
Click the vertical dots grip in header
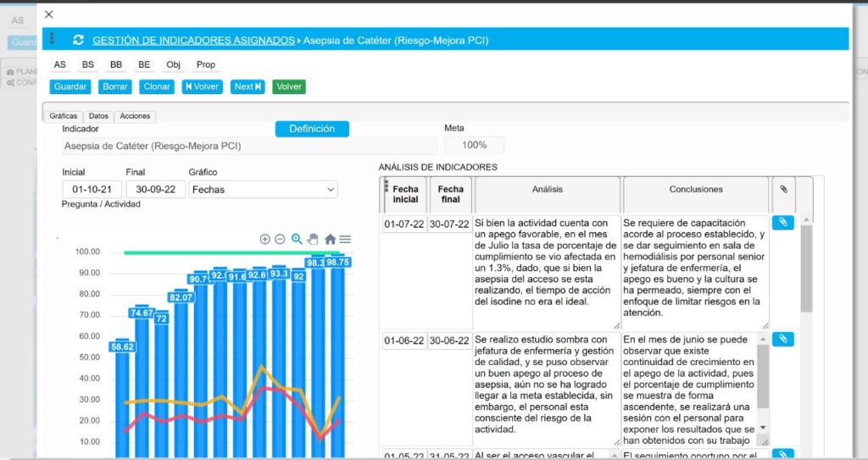[53, 39]
